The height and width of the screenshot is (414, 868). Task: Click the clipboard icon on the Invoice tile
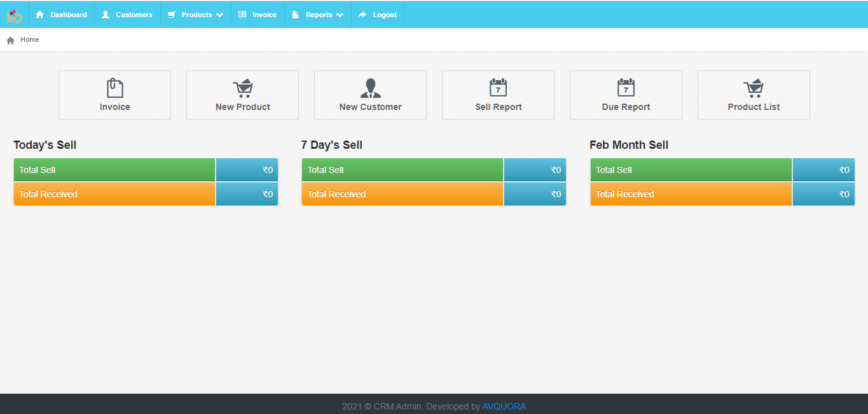click(x=114, y=88)
